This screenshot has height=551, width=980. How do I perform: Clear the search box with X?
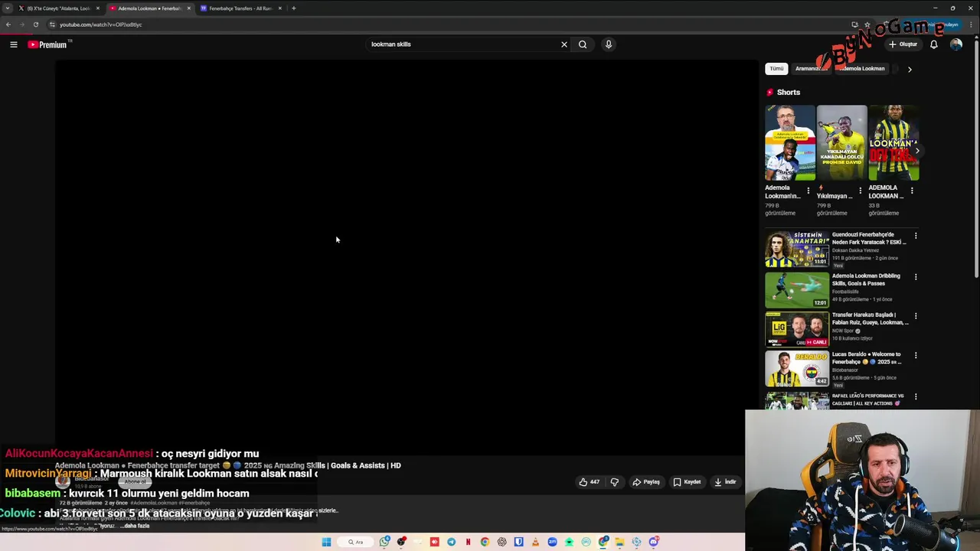click(x=564, y=44)
